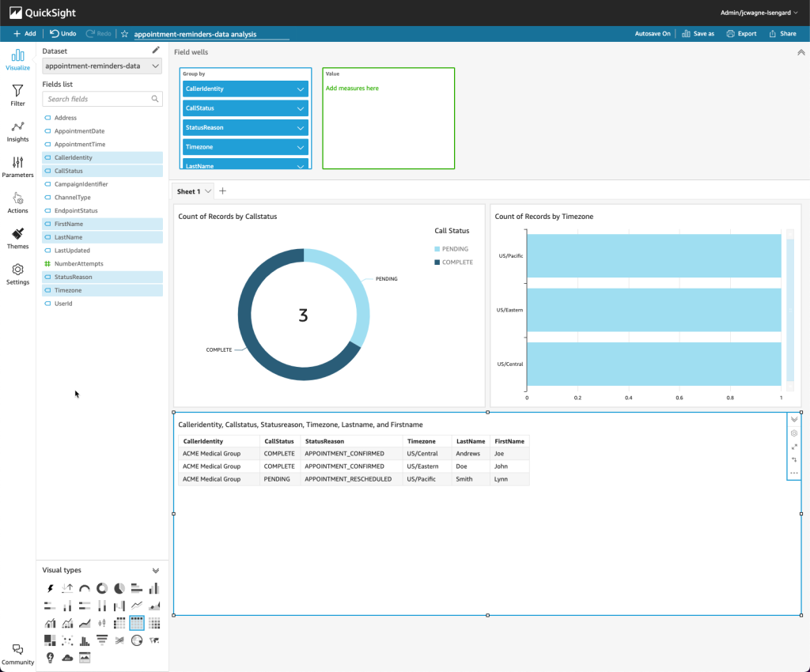Click the Timezone chart's vertical scrollbar
810x672 pixels.
pos(789,308)
